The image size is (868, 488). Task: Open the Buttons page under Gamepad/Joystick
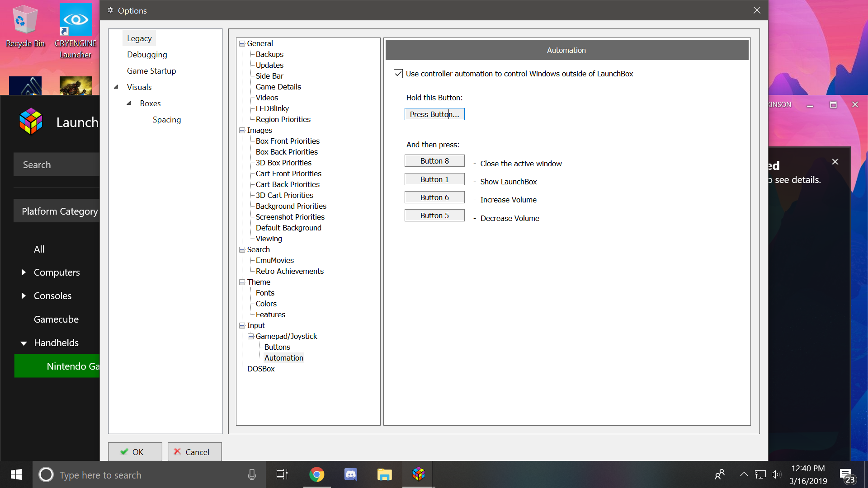pos(277,347)
